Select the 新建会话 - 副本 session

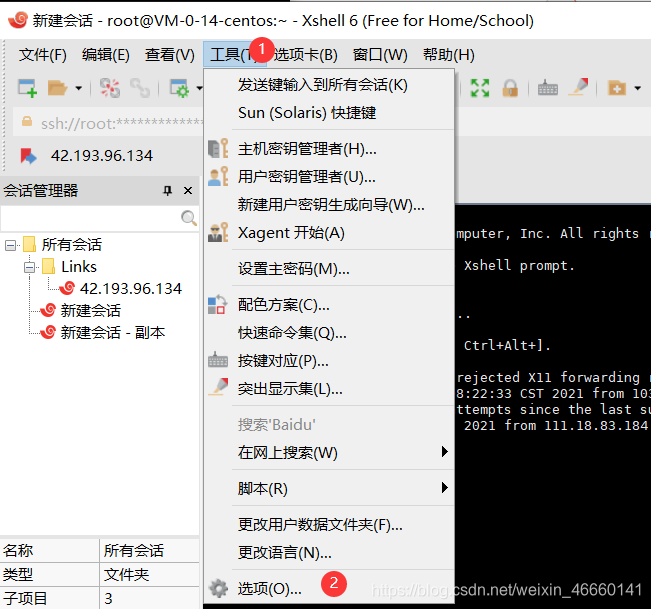tap(113, 333)
